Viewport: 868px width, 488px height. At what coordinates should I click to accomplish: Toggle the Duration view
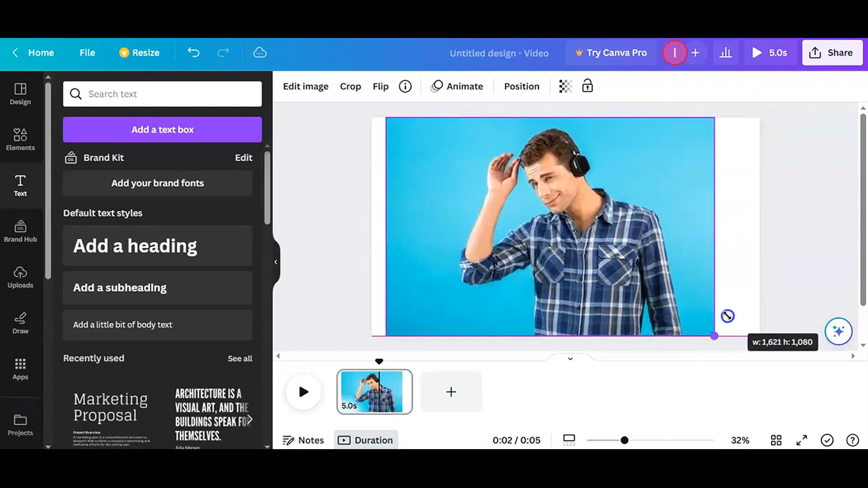pyautogui.click(x=366, y=440)
